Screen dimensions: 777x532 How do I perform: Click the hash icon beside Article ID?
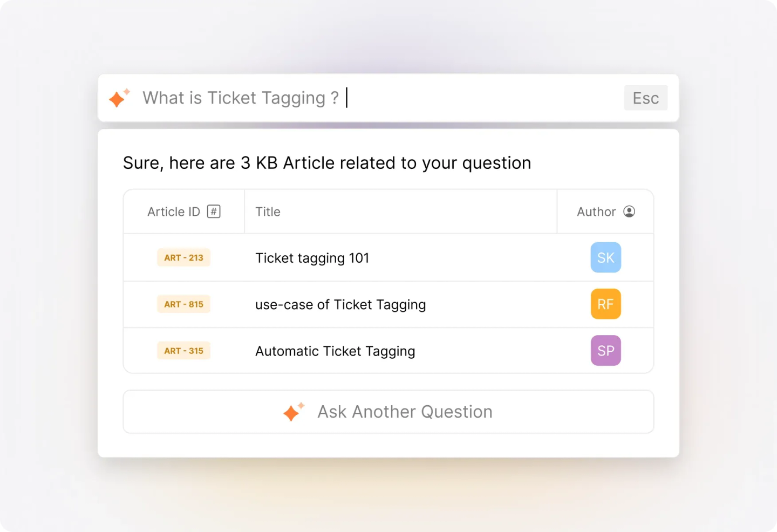coord(214,212)
